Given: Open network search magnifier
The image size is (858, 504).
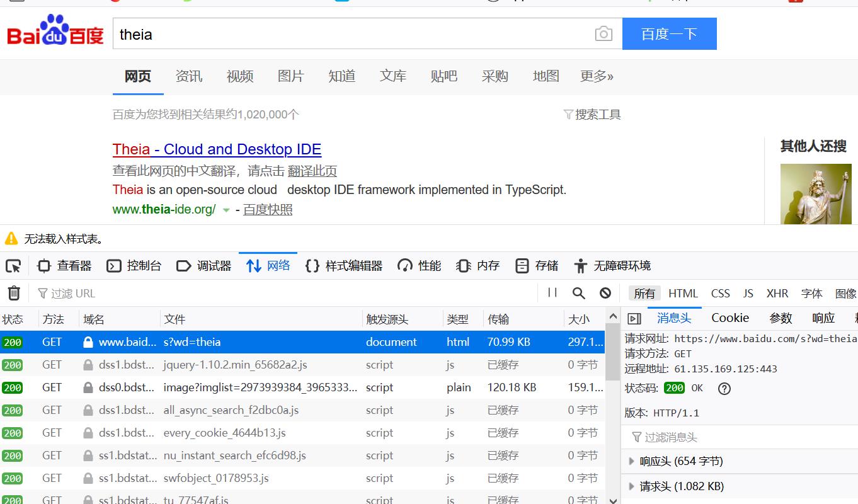Looking at the screenshot, I should click(x=579, y=293).
